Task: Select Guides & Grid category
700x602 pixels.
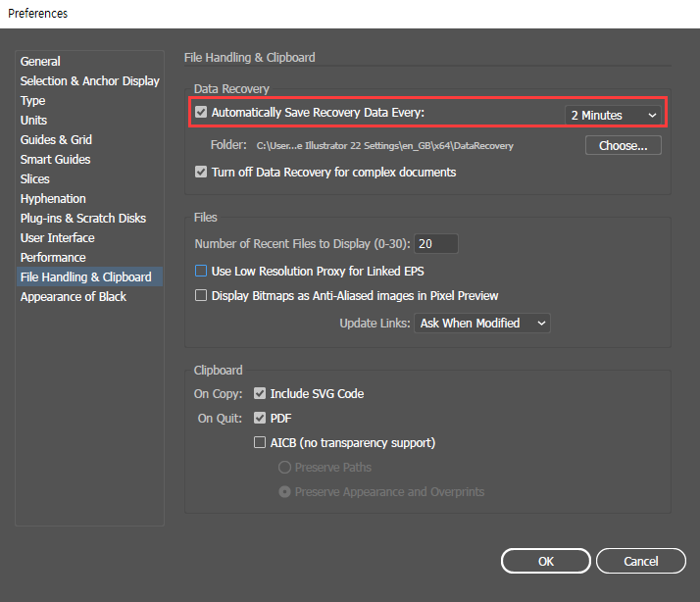Action: (89, 140)
